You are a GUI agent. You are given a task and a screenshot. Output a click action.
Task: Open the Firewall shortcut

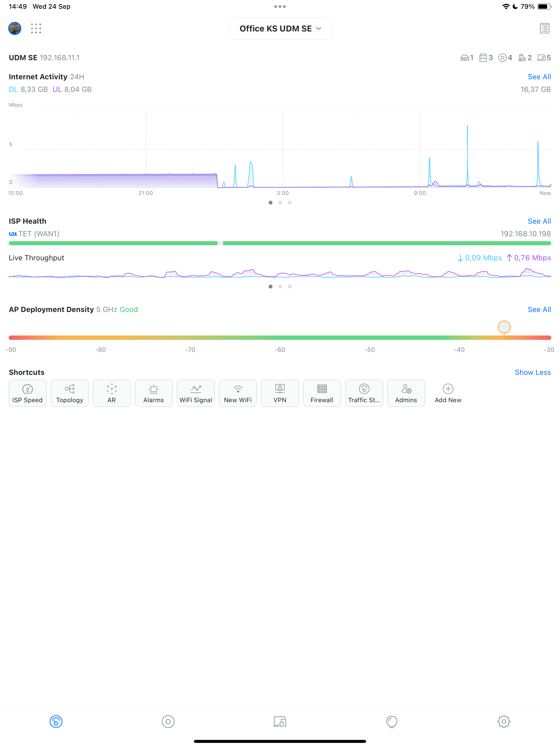(x=322, y=393)
